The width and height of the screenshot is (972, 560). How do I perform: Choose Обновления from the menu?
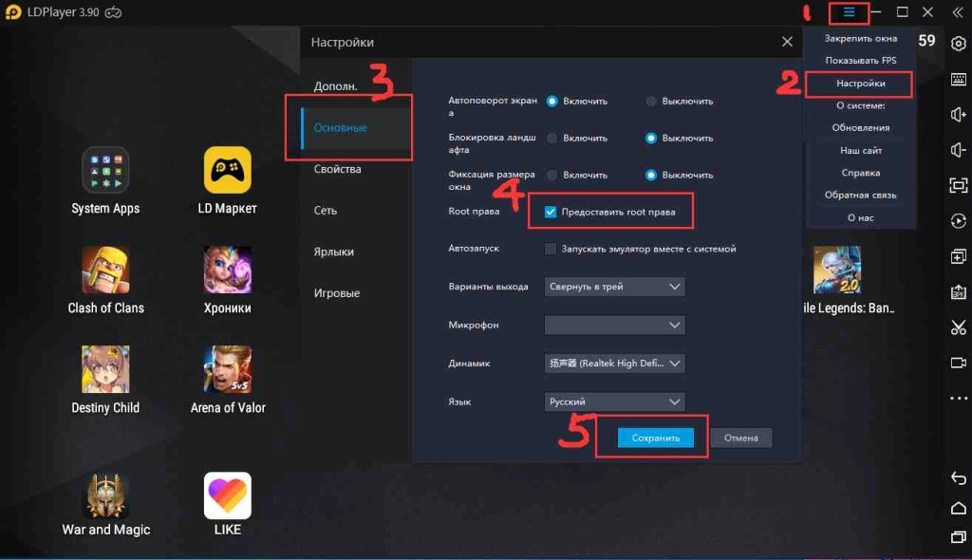[858, 127]
